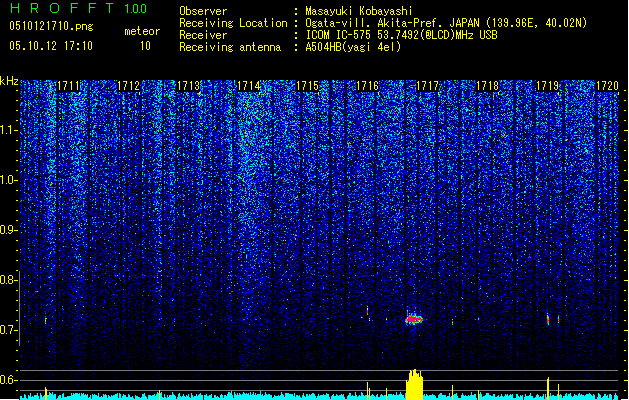The width and height of the screenshot is (629, 400).
Task: Click the 1.1 kHz axis label
Action: coord(8,130)
